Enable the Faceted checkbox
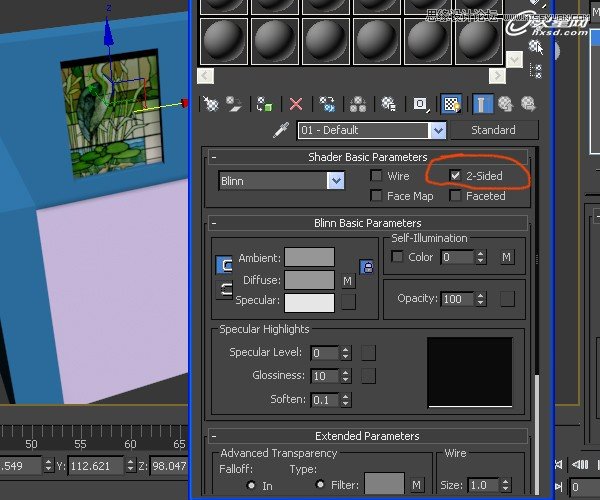Viewport: 600px width, 500px height. (456, 196)
